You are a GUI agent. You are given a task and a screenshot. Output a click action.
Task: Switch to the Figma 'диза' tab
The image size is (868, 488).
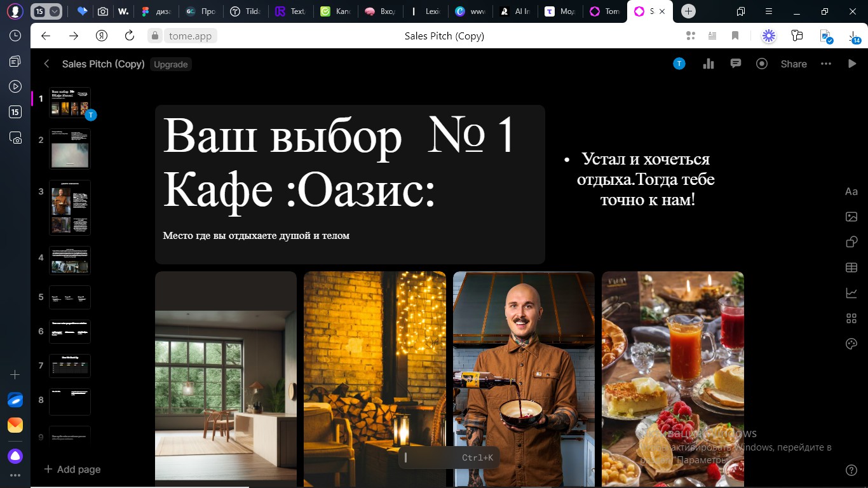click(x=155, y=11)
